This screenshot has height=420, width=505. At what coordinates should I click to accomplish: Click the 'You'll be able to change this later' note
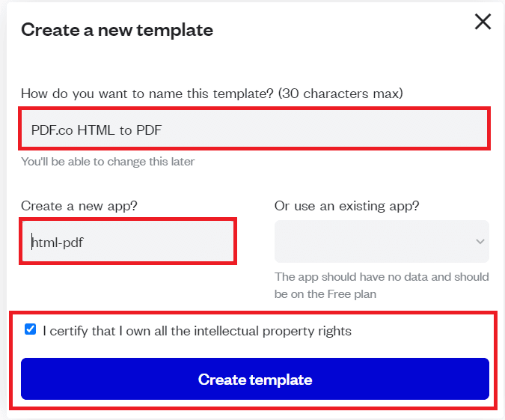coord(108,162)
